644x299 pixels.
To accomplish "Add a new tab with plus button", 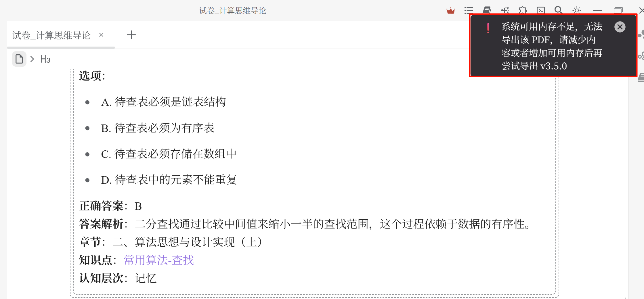I will point(131,35).
